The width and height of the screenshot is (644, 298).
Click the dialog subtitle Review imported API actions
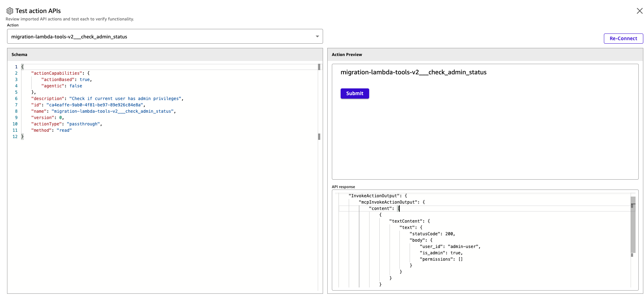pos(70,19)
